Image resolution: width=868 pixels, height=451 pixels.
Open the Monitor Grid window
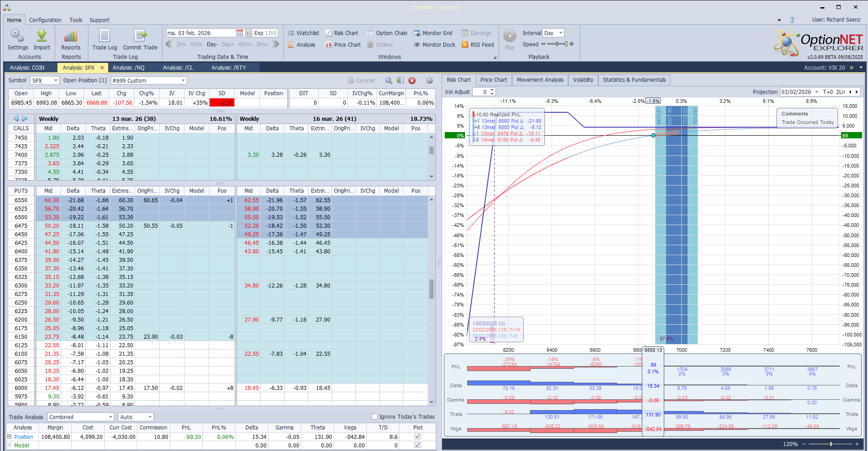433,33
